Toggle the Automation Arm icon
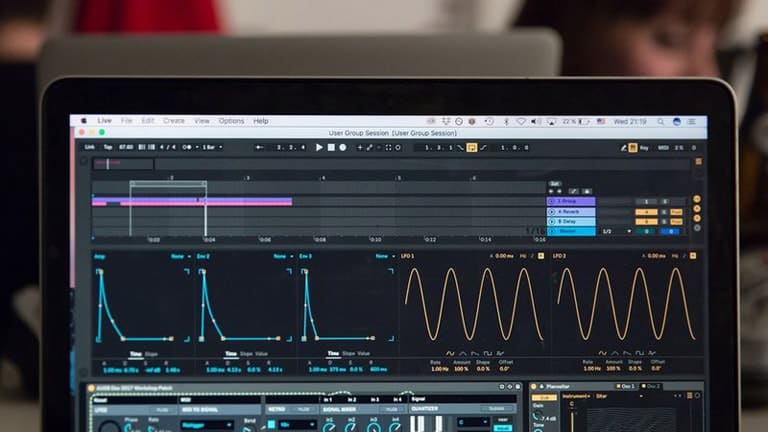The width and height of the screenshot is (768, 432). (370, 147)
